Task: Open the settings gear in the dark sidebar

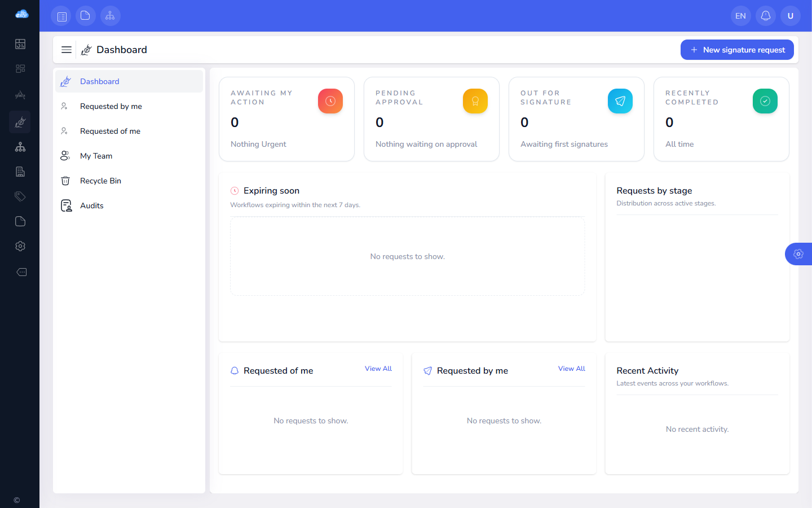Action: (x=20, y=246)
